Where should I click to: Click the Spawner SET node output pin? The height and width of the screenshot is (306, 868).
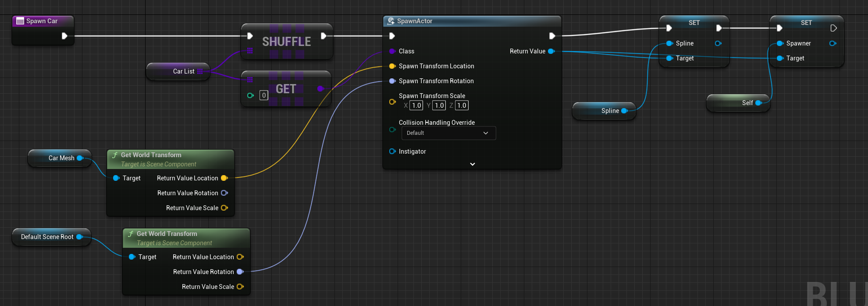click(832, 43)
